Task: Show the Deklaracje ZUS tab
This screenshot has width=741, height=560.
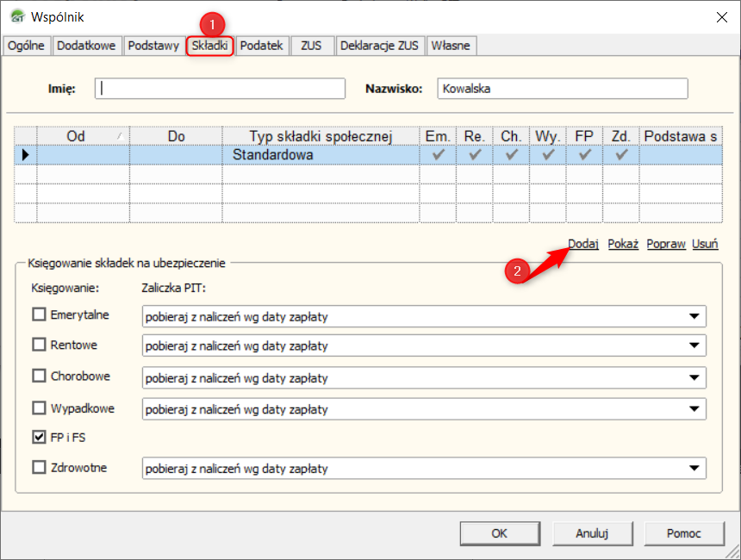Action: point(379,46)
